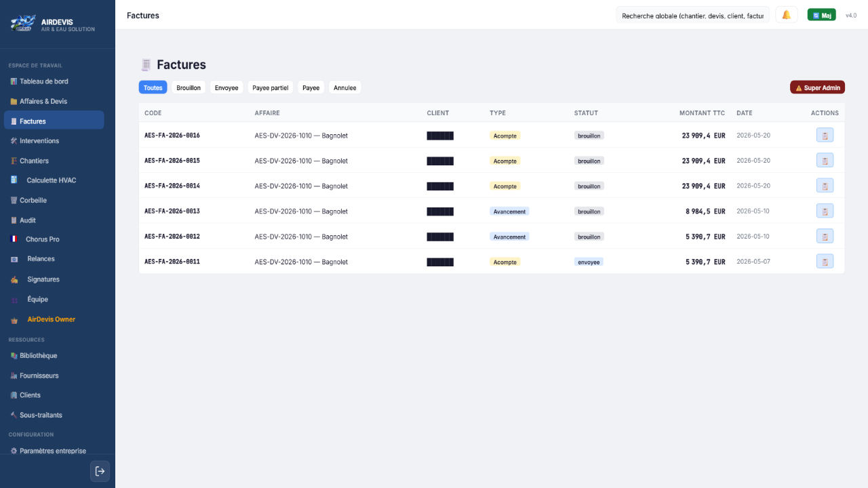Viewport: 868px width, 488px height.
Task: Open the notifications bell
Action: click(x=787, y=15)
